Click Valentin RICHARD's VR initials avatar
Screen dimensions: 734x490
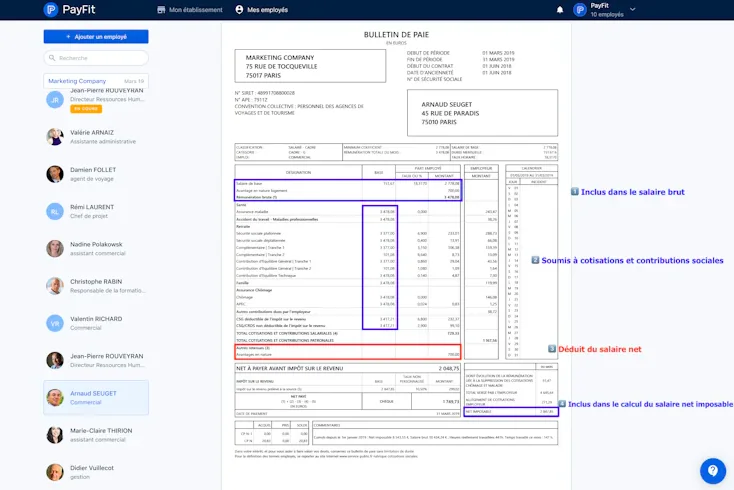pyautogui.click(x=55, y=323)
